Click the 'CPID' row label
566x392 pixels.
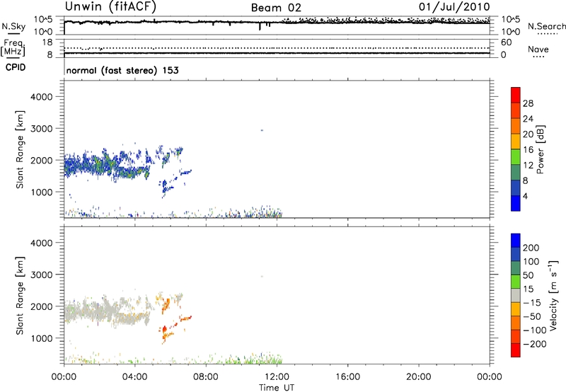click(16, 67)
